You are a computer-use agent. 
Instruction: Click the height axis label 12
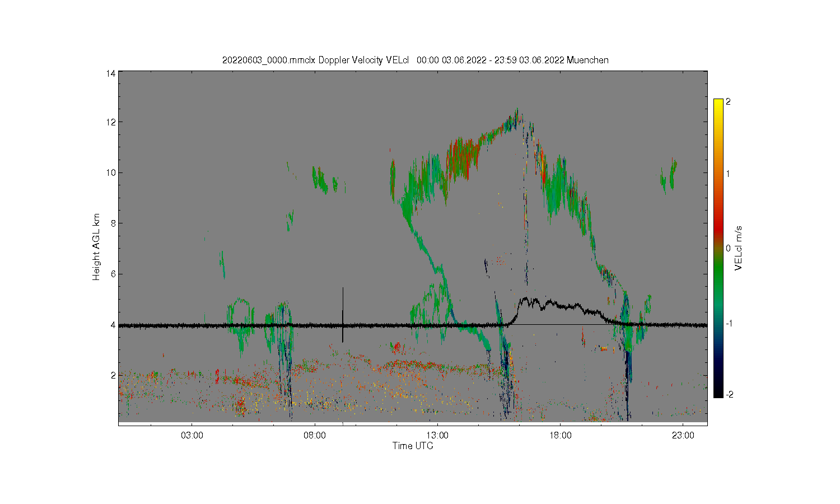(x=111, y=122)
